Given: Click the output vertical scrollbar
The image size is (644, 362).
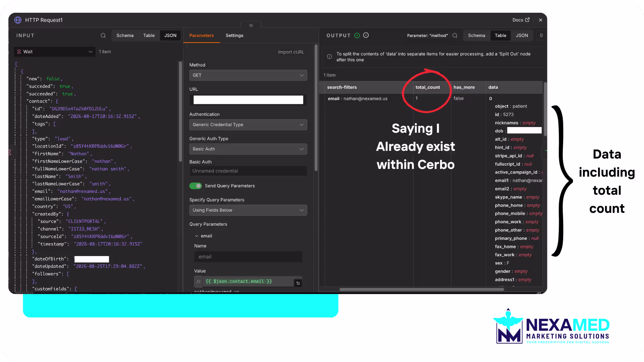Looking at the screenshot, I should tap(545, 109).
